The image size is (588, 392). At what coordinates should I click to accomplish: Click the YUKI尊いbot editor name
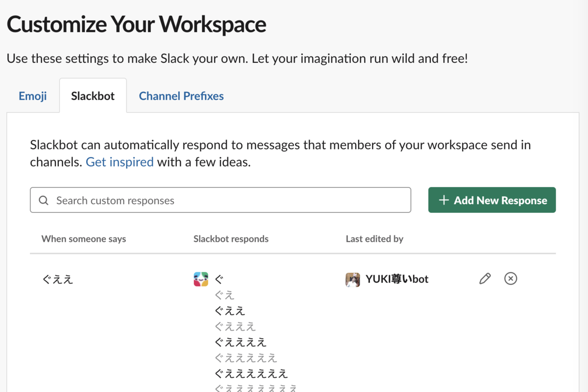coord(397,279)
